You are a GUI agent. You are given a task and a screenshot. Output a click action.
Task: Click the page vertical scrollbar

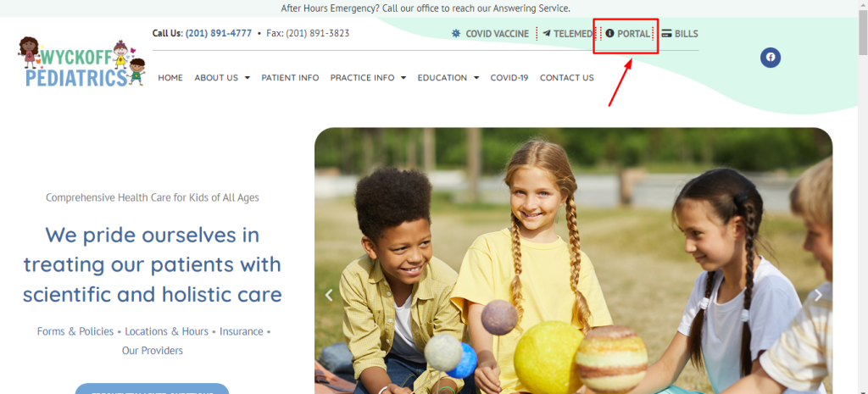pyautogui.click(x=863, y=197)
